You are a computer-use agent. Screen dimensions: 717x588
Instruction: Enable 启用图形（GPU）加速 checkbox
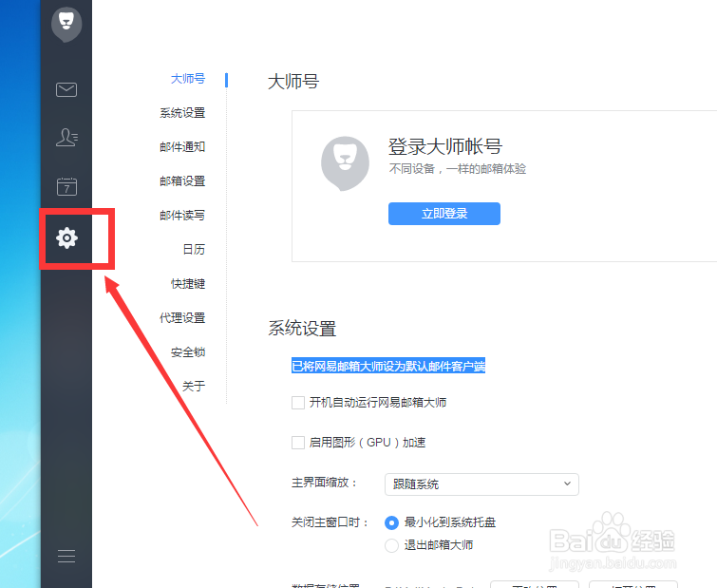tap(298, 443)
